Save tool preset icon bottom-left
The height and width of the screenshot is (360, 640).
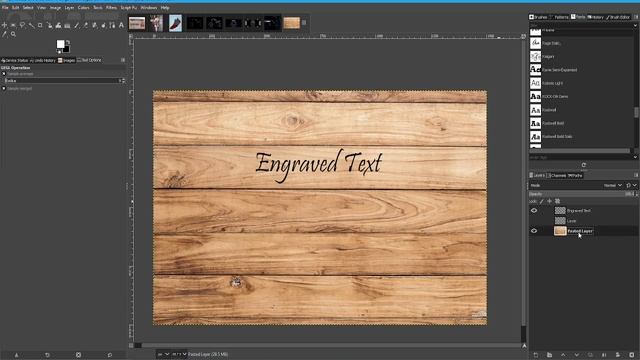click(x=16, y=355)
